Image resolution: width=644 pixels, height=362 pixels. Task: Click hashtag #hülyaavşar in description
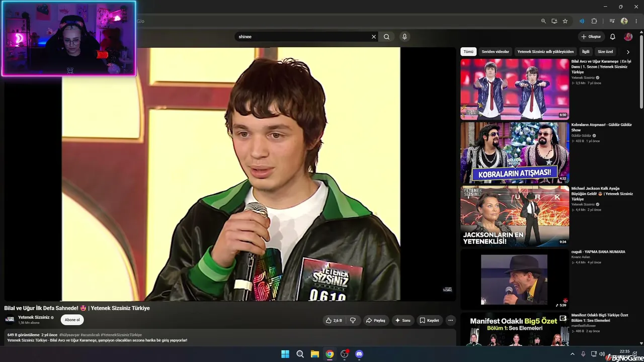tap(69, 335)
